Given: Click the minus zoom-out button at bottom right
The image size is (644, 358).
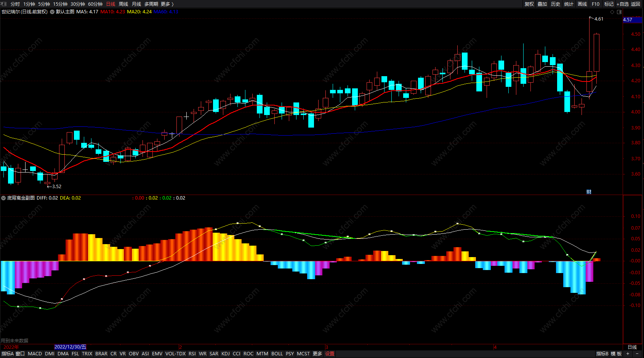Looking at the screenshot, I should coord(637,354).
